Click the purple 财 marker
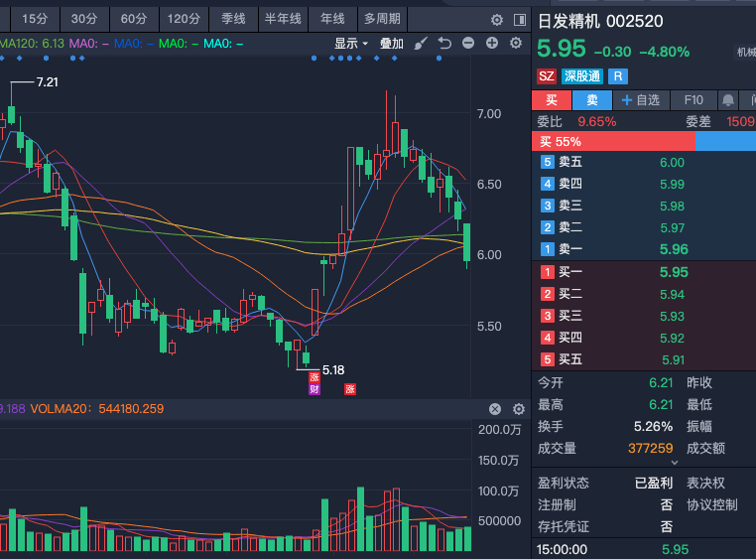The image size is (756, 559). pyautogui.click(x=315, y=389)
